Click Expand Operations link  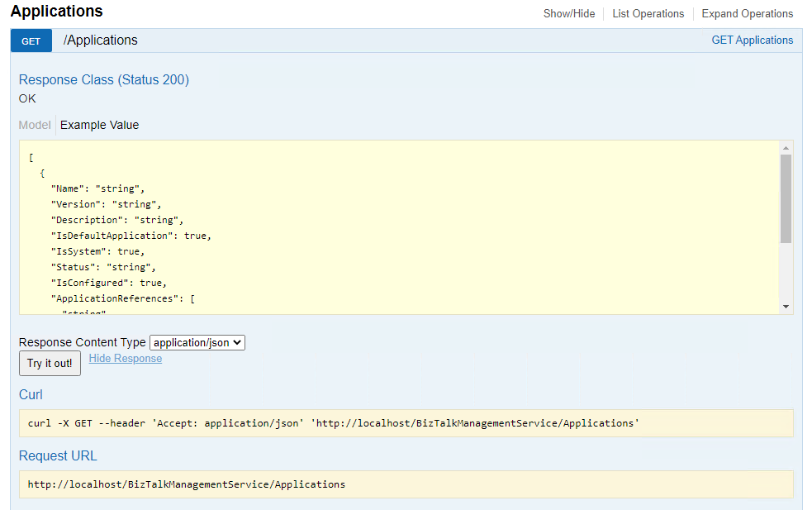747,13
